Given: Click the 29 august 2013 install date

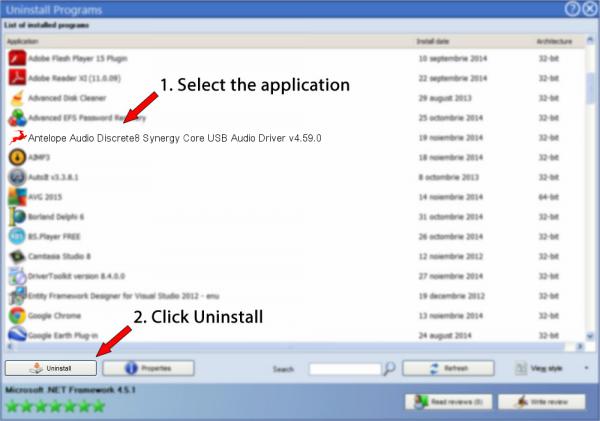Looking at the screenshot, I should click(445, 98).
